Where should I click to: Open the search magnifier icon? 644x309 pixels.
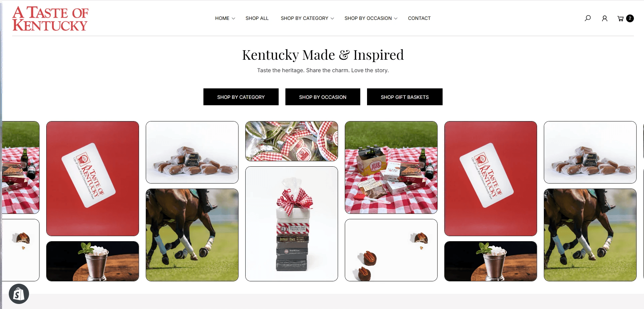588,18
